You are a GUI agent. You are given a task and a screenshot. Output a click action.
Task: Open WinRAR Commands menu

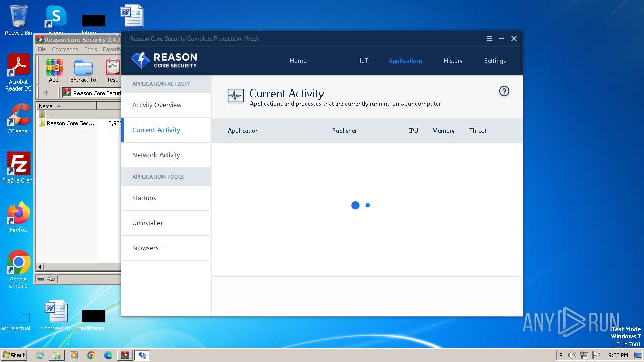point(65,49)
